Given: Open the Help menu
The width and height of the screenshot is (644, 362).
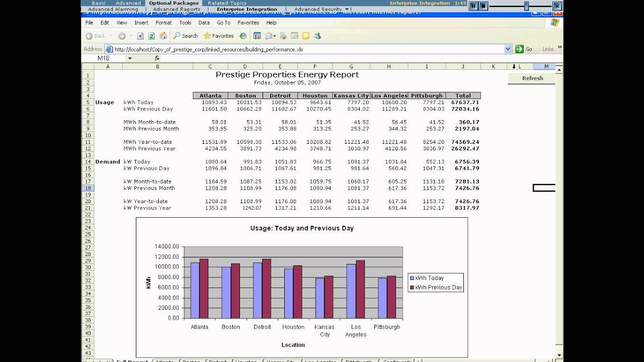Looking at the screenshot, I should pos(271,23).
